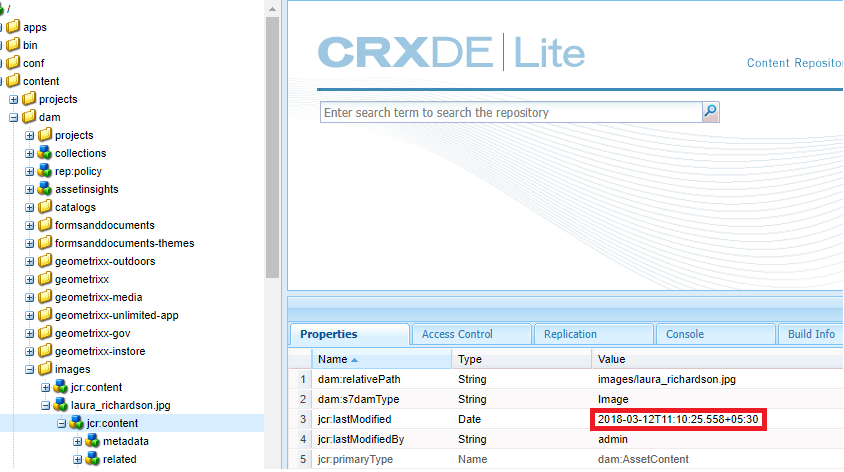Click the geometrixx-gov folder icon
844x472 pixels.
(45, 333)
